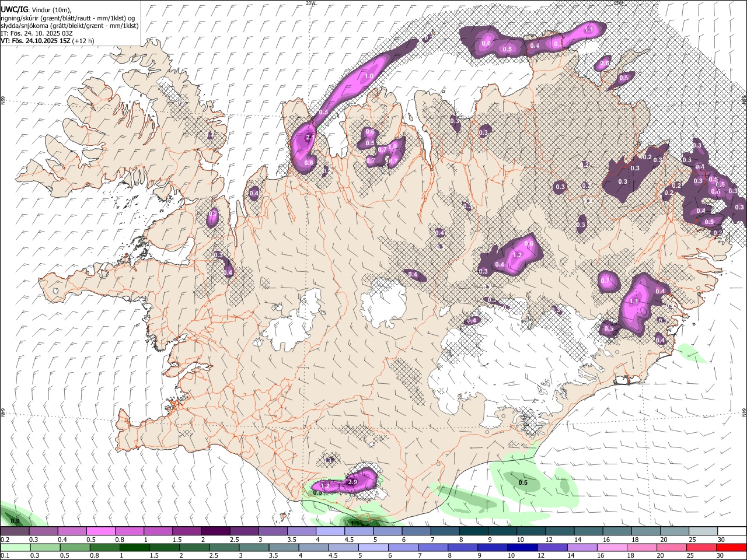The width and height of the screenshot is (747, 560).
Task: Pick the bright pink snow swatch between 0.5 and 0.8
Action: tap(100, 531)
